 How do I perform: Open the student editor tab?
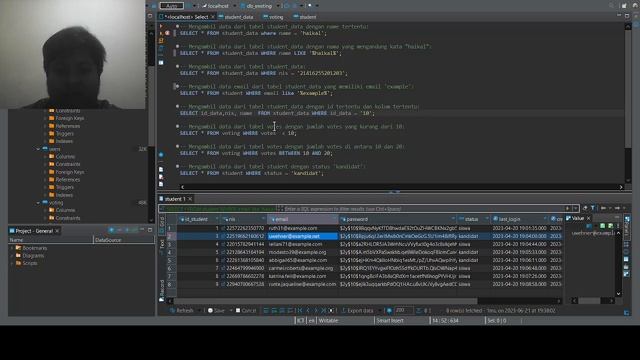click(x=305, y=17)
